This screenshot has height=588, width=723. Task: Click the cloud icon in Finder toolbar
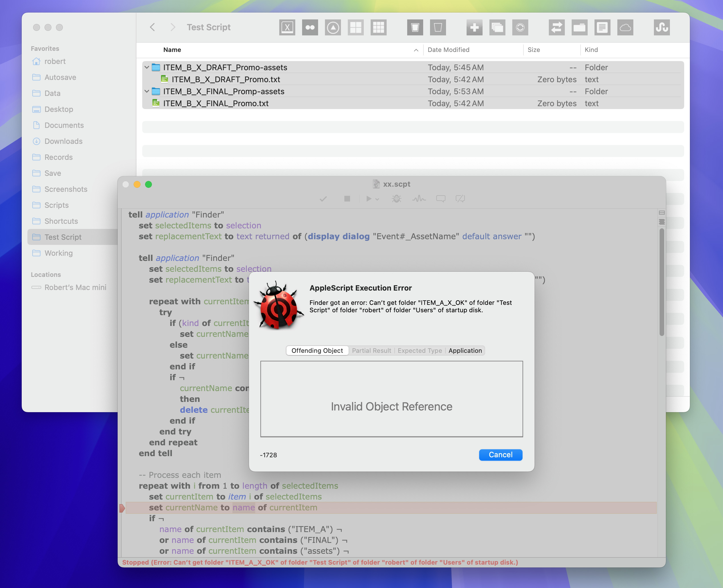coord(625,27)
